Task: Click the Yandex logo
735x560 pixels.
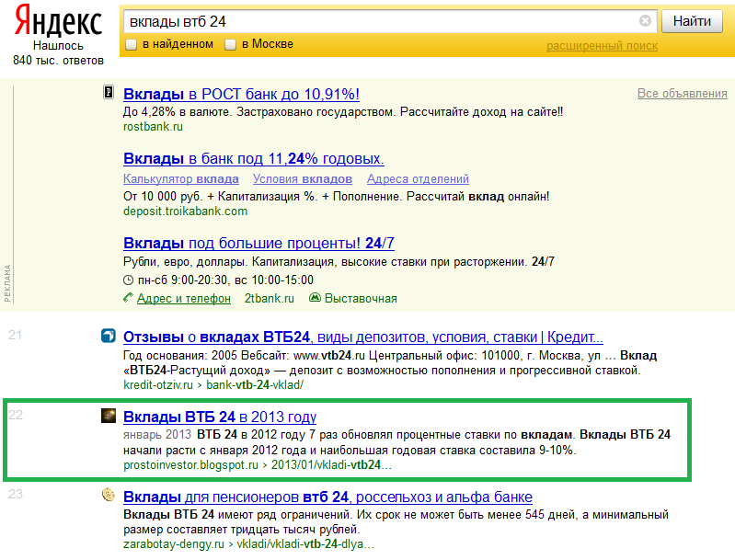Action: pyautogui.click(x=58, y=21)
